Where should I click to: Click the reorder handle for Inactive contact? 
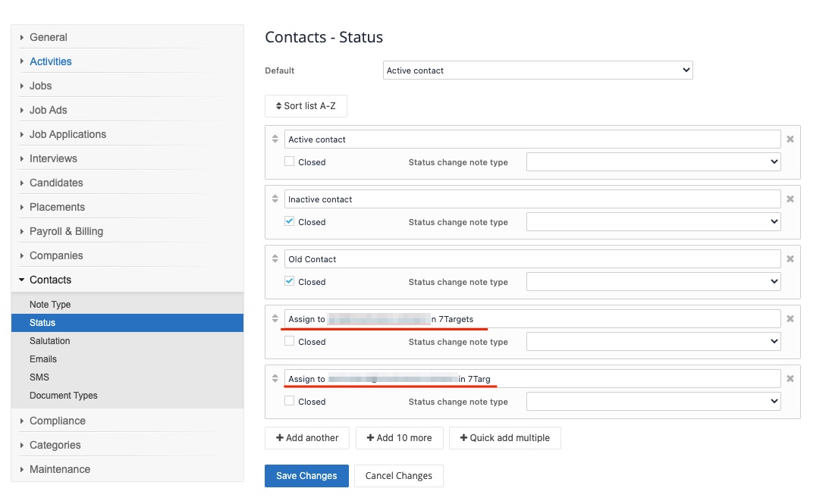click(275, 199)
